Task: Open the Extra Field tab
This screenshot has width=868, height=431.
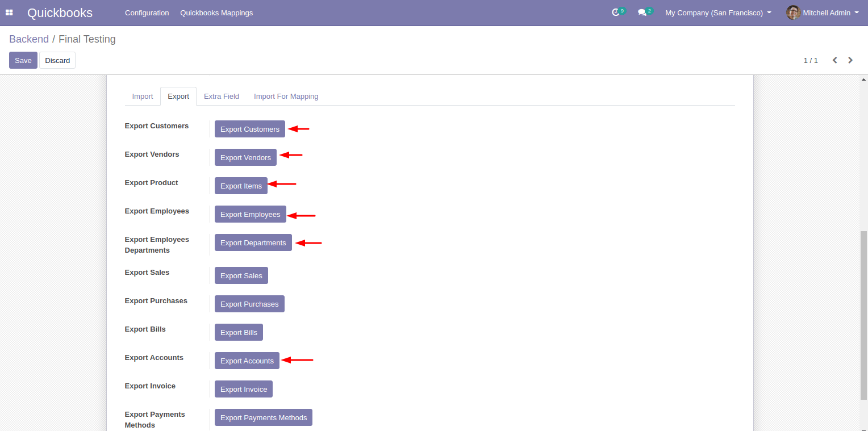Action: tap(221, 96)
